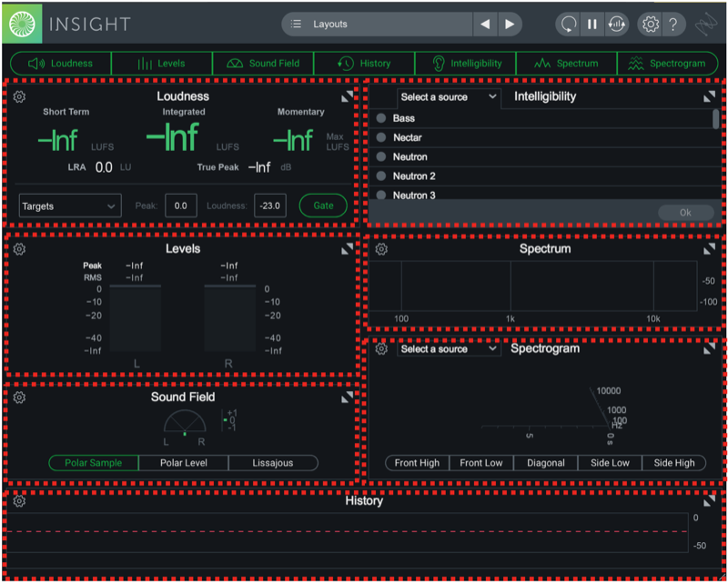This screenshot has width=728, height=583.
Task: Open Loudness panel settings gear
Action: [x=19, y=97]
